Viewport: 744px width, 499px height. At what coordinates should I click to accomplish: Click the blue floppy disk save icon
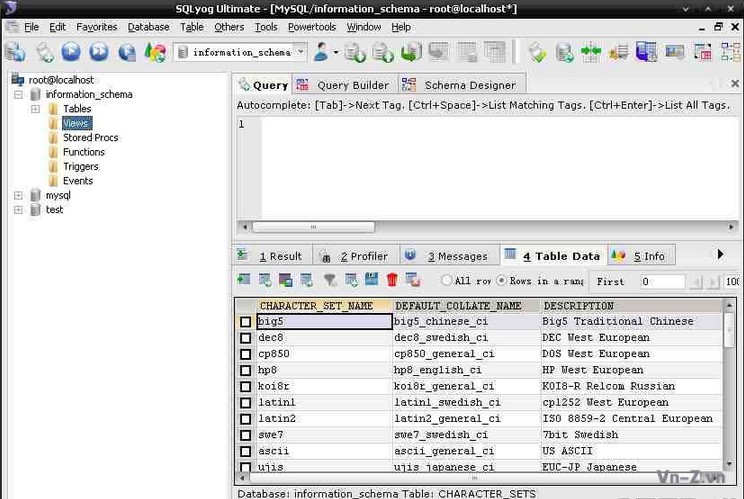pyautogui.click(x=371, y=281)
